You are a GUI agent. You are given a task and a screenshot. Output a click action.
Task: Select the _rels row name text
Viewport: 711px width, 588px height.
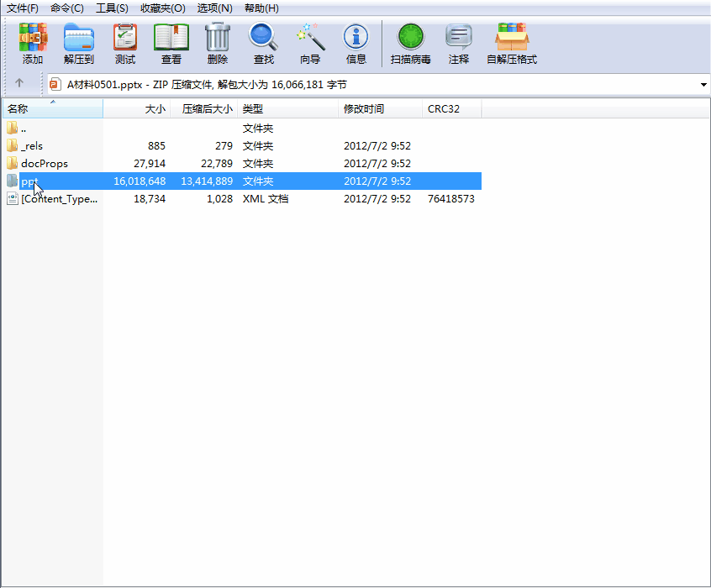[x=32, y=146]
